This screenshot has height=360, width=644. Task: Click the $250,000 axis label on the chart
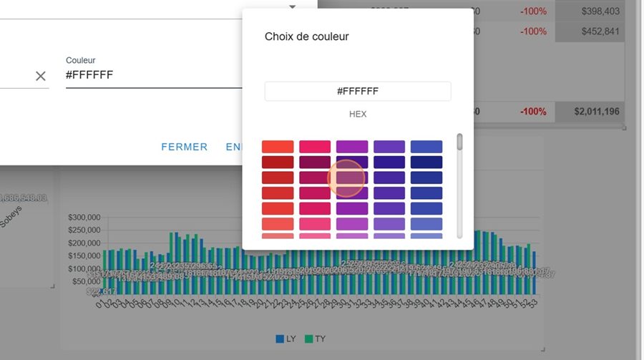pyautogui.click(x=84, y=230)
